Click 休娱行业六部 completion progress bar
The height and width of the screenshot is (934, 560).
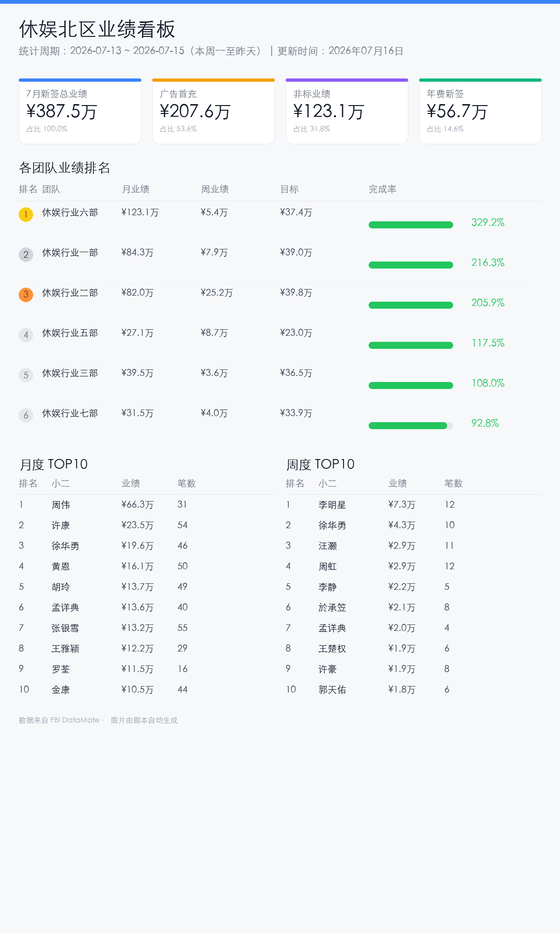point(411,225)
